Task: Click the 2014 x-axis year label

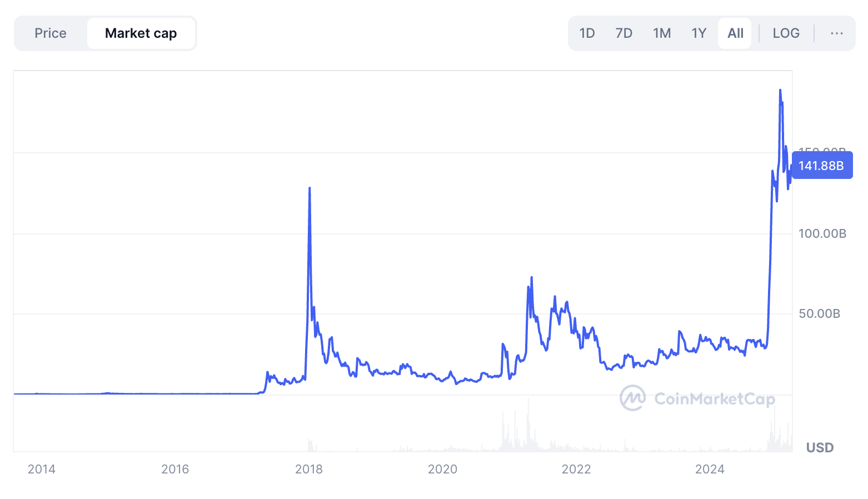Action: click(42, 469)
